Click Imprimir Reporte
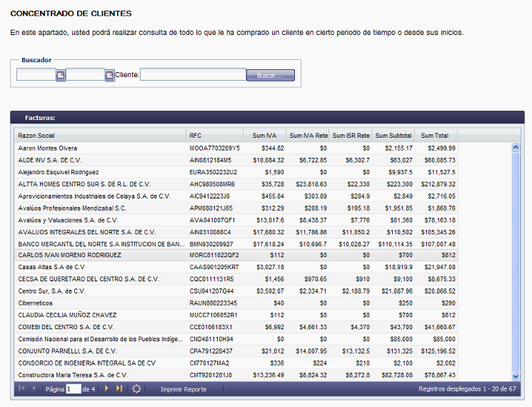This screenshot has width=532, height=407. 184,389
